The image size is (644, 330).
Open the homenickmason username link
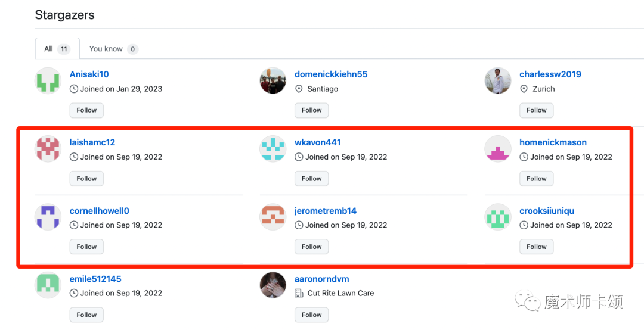pos(553,142)
